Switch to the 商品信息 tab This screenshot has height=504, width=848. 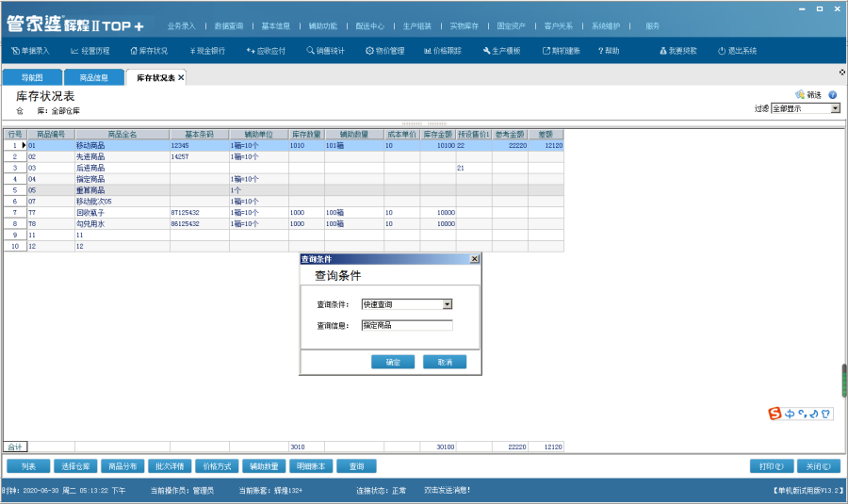93,77
